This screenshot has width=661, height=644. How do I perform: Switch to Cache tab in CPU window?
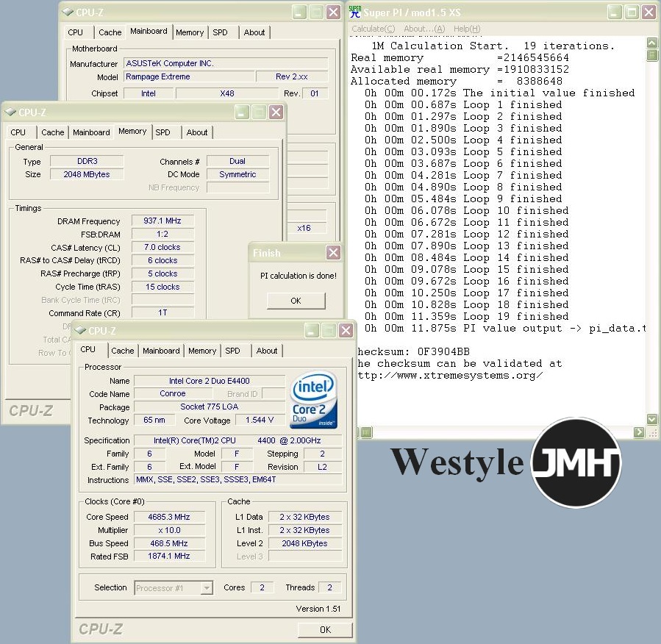[x=122, y=351]
